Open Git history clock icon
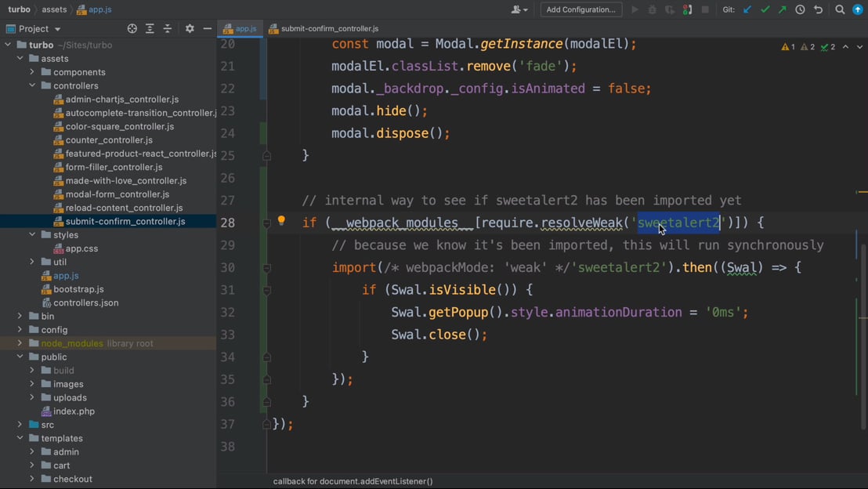The image size is (868, 489). (800, 9)
